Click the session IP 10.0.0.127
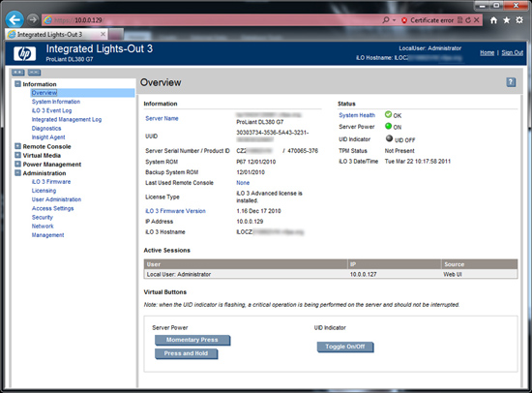This screenshot has height=393, width=532. tap(364, 274)
